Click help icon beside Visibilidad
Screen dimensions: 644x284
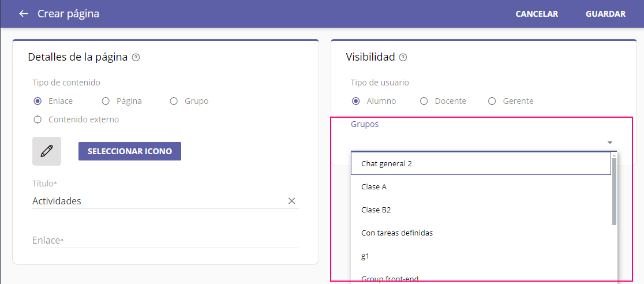[403, 57]
